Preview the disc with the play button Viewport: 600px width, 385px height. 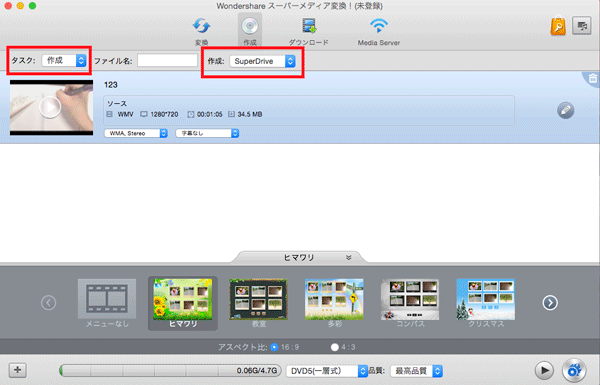click(544, 370)
